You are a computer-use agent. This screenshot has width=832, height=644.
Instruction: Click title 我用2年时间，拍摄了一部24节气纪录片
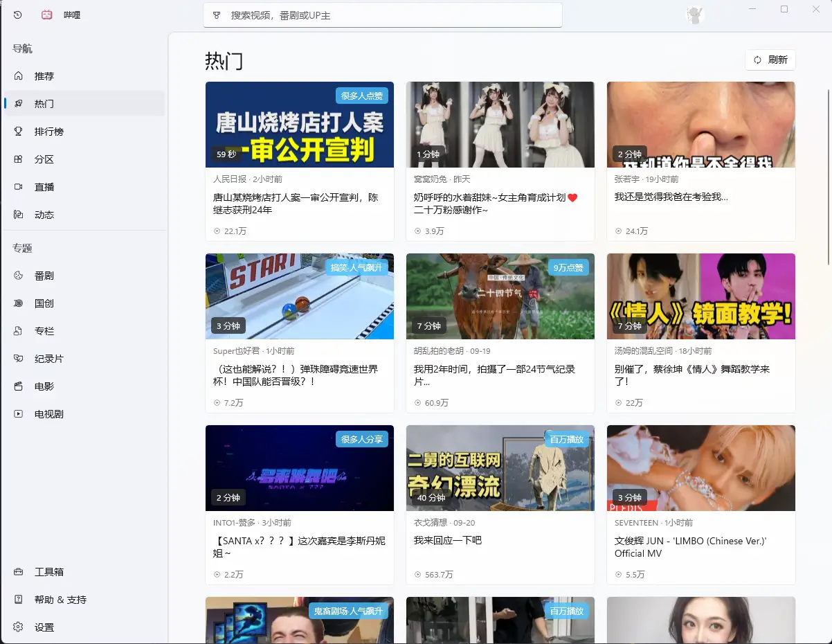[x=495, y=375]
